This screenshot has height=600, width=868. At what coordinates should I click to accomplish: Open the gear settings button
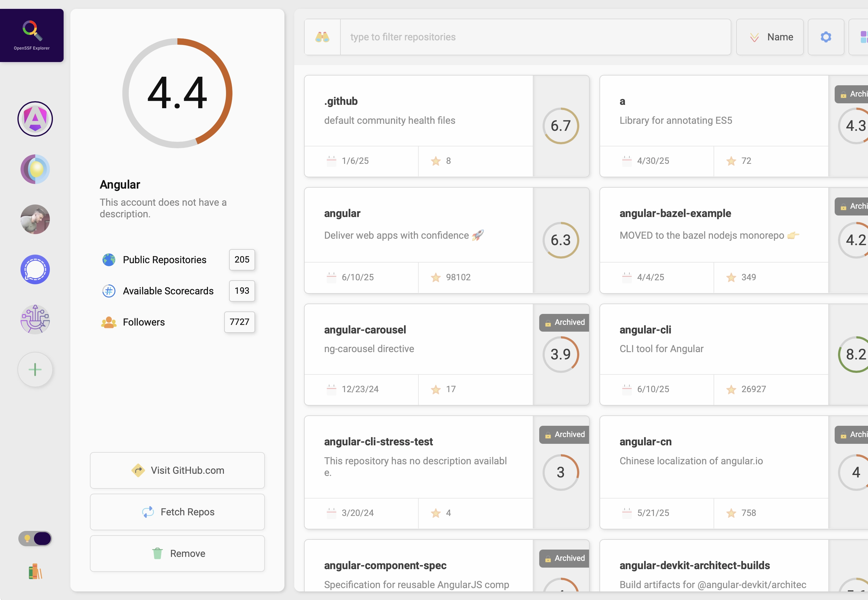(x=826, y=37)
